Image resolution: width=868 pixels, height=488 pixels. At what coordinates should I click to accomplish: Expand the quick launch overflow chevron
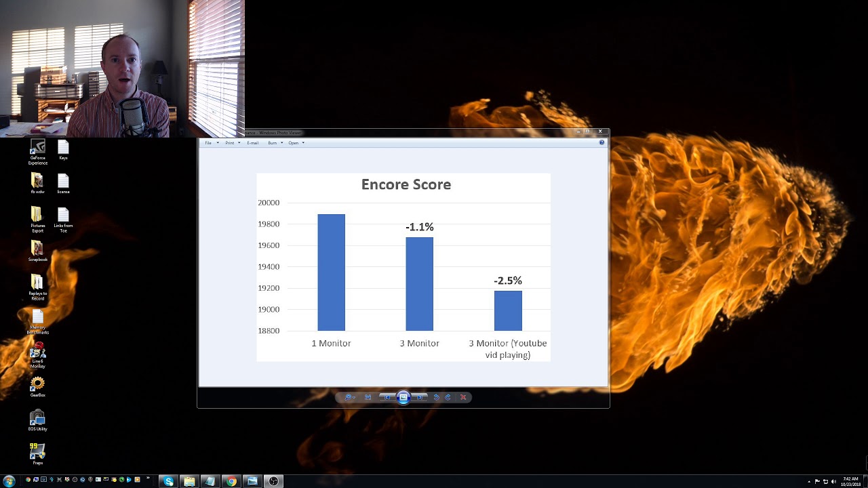coord(147,479)
